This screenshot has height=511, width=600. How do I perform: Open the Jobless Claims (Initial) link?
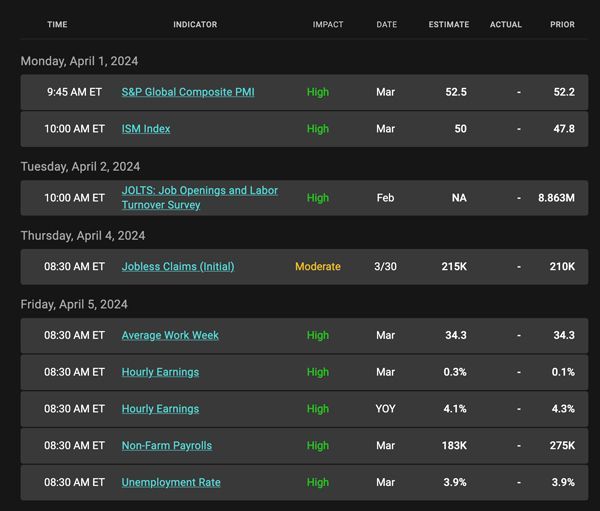point(178,266)
